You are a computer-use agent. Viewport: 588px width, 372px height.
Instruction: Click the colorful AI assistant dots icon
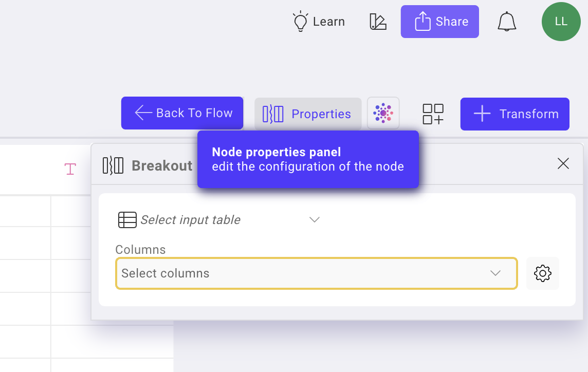[383, 113]
